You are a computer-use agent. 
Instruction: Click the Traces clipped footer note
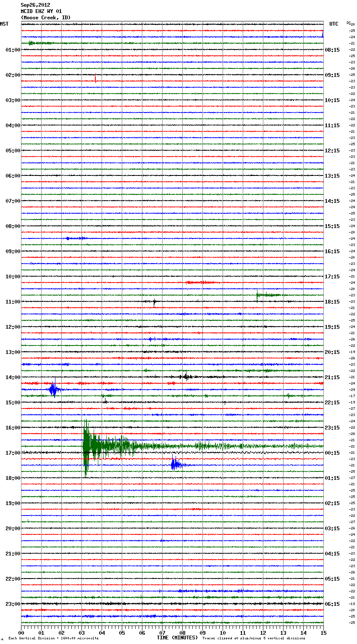click(254, 638)
